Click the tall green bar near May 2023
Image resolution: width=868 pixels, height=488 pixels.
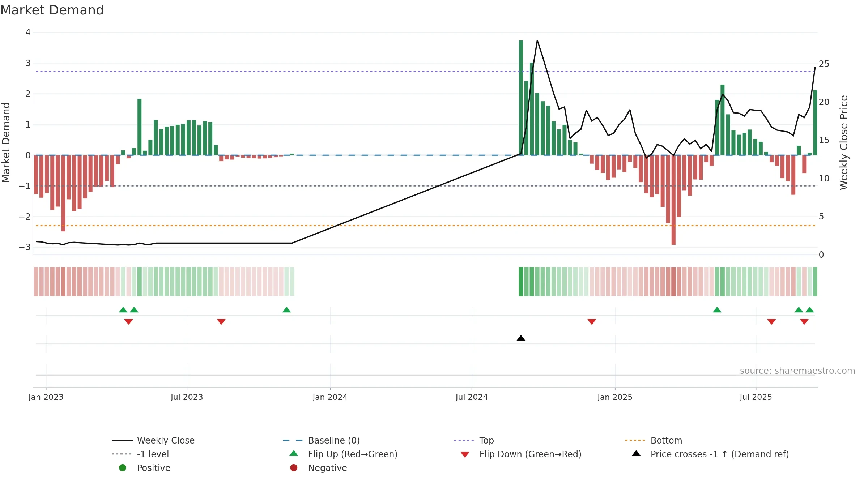point(139,127)
